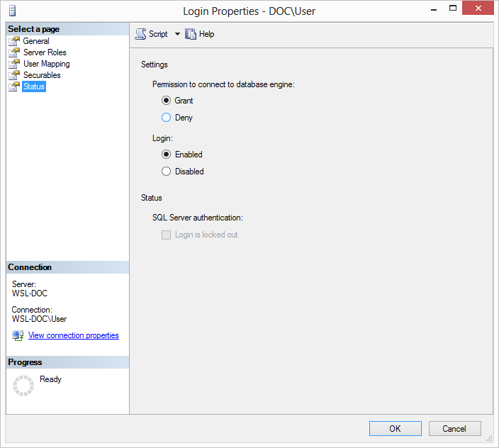Show the Securables page

42,75
